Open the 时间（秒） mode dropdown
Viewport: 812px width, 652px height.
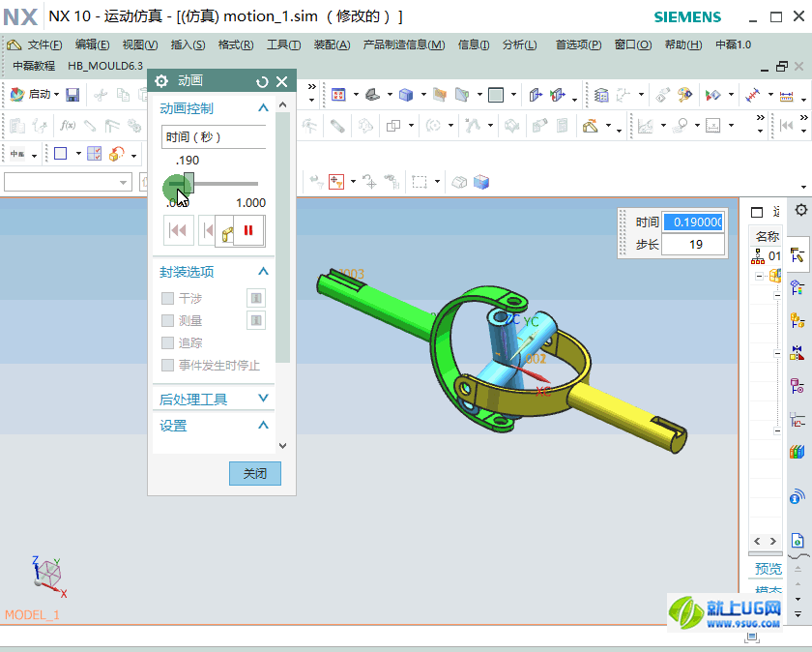[x=214, y=136]
